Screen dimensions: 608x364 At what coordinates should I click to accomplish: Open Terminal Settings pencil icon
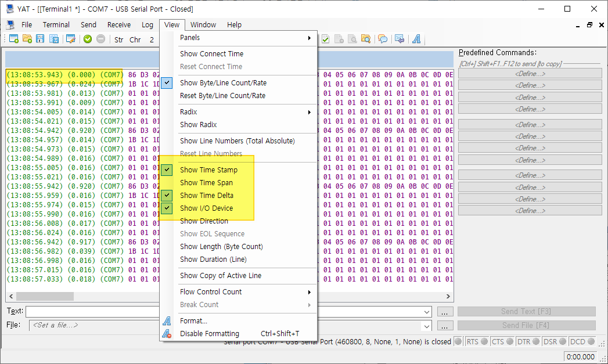pos(71,39)
